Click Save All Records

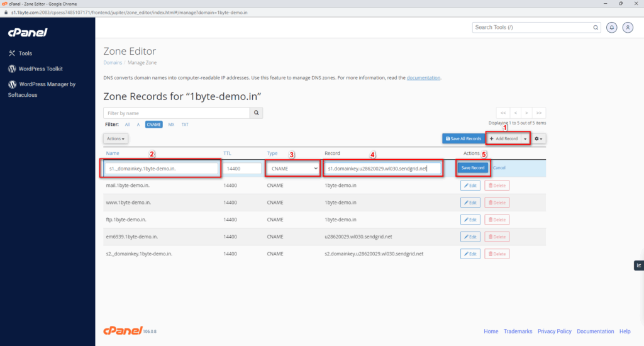pyautogui.click(x=464, y=139)
